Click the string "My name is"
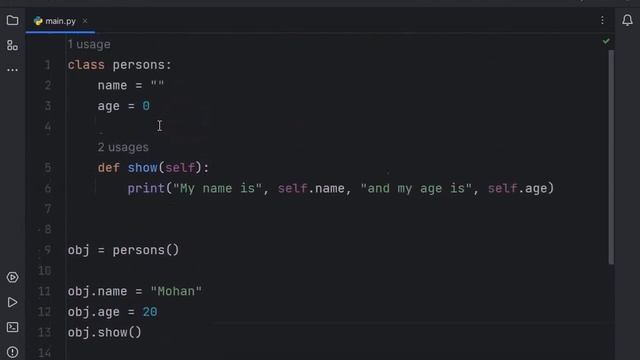The height and width of the screenshot is (360, 640). point(217,189)
